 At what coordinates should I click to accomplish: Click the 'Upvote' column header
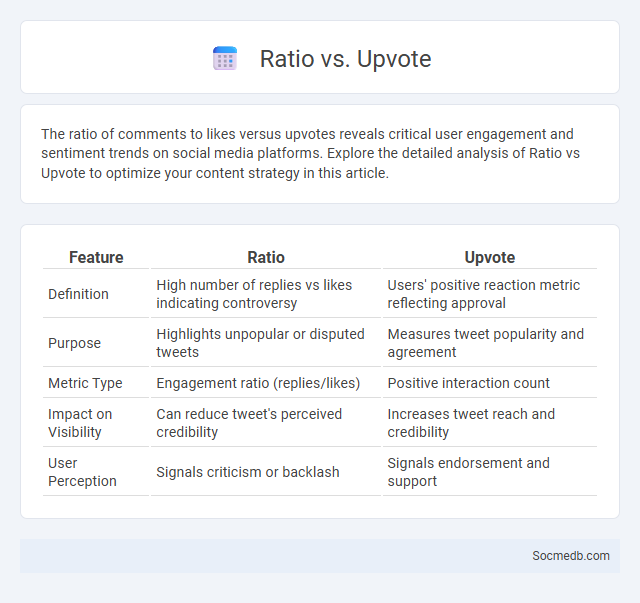[x=490, y=258]
